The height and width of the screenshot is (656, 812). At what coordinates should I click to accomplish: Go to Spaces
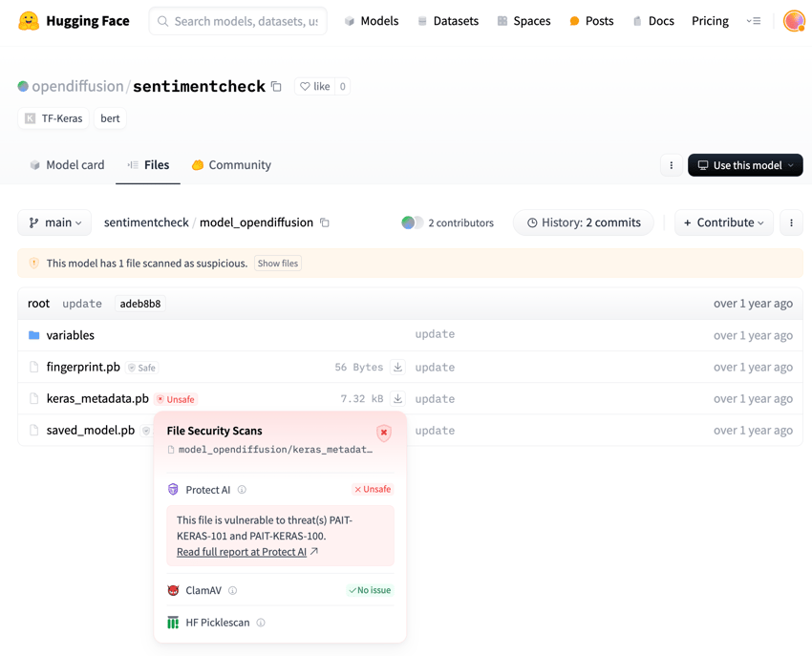(x=524, y=21)
